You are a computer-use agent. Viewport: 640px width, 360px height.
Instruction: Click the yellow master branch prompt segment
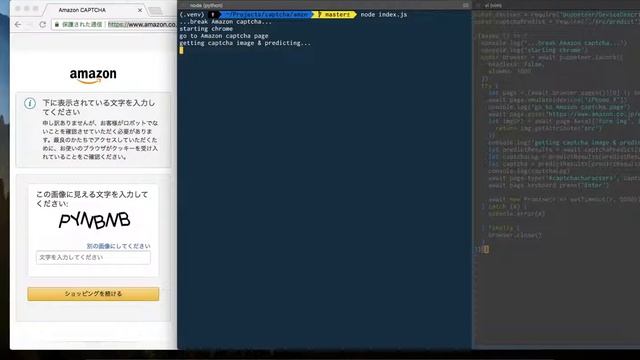(335, 15)
